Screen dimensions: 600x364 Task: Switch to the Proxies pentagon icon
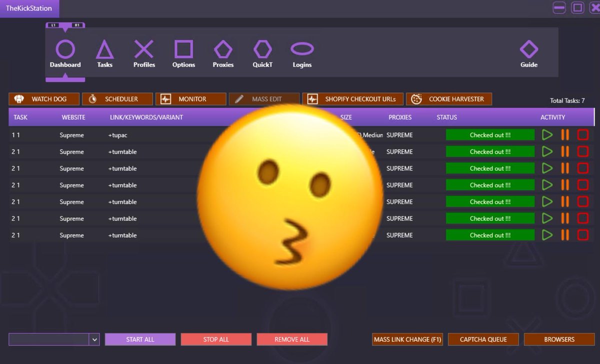223,49
